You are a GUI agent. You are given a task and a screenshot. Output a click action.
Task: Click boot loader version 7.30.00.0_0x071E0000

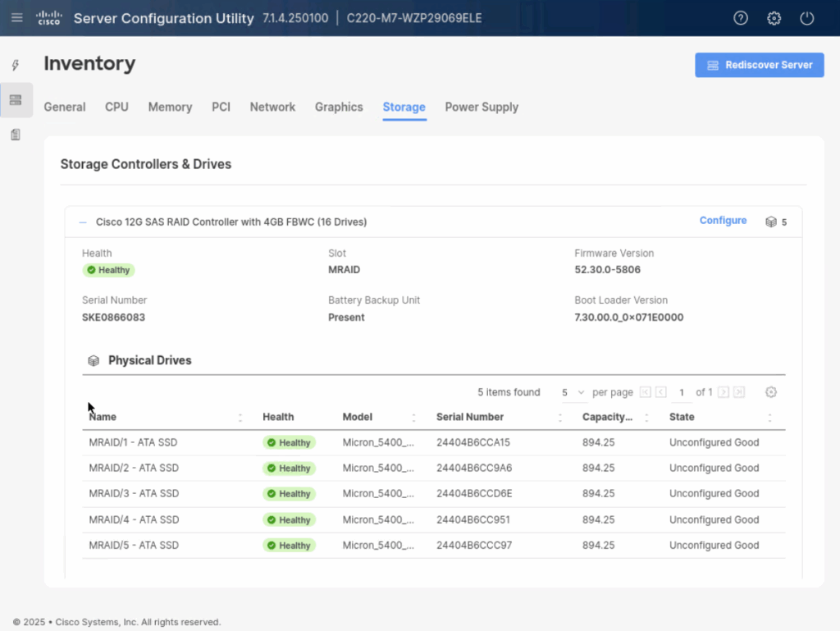[629, 317]
